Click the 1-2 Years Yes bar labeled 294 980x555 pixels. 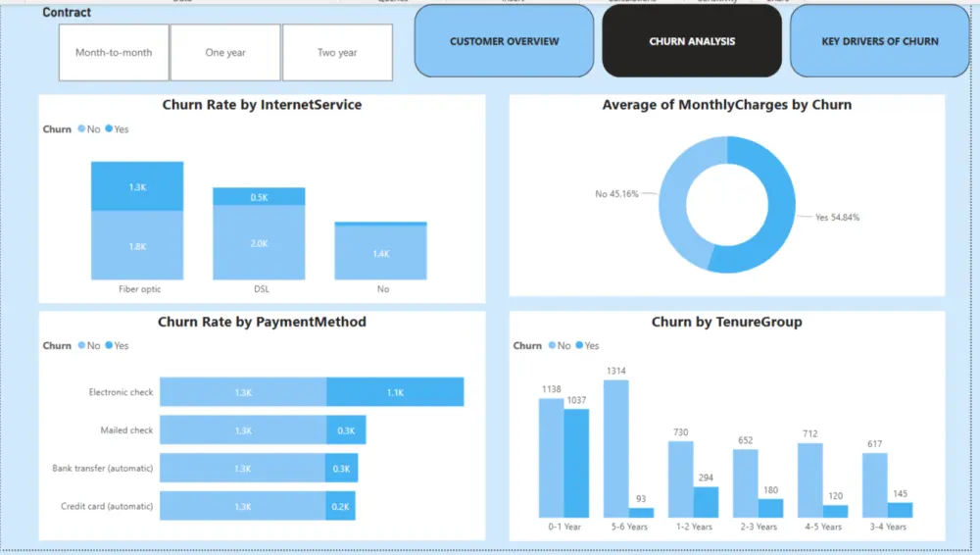(x=707, y=502)
